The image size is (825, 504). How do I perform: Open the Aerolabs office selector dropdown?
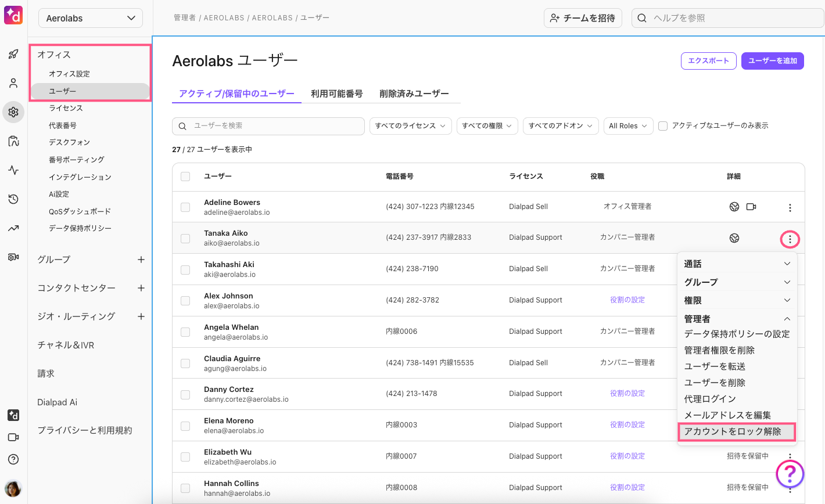click(x=90, y=18)
